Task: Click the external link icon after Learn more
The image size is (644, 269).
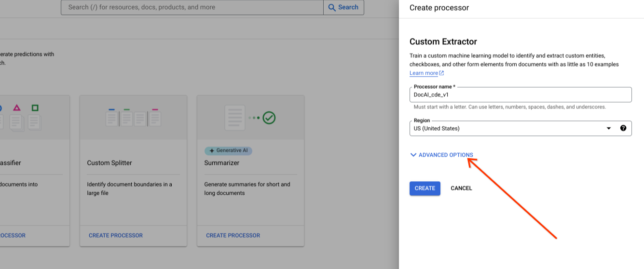Action: (441, 73)
